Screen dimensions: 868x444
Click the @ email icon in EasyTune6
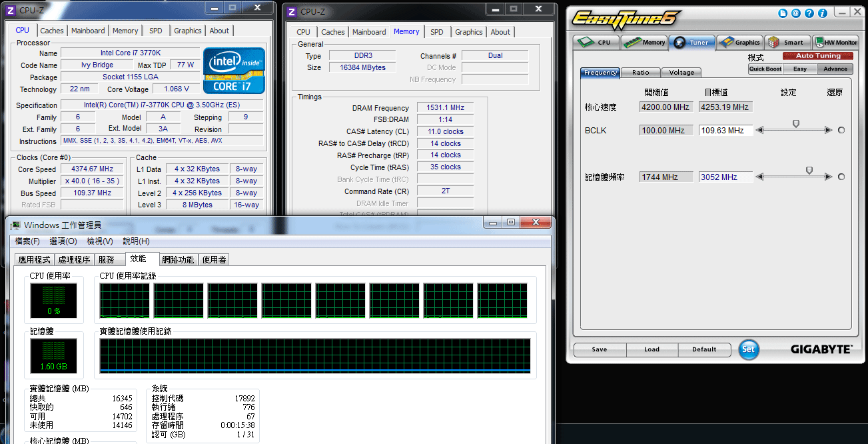(797, 13)
